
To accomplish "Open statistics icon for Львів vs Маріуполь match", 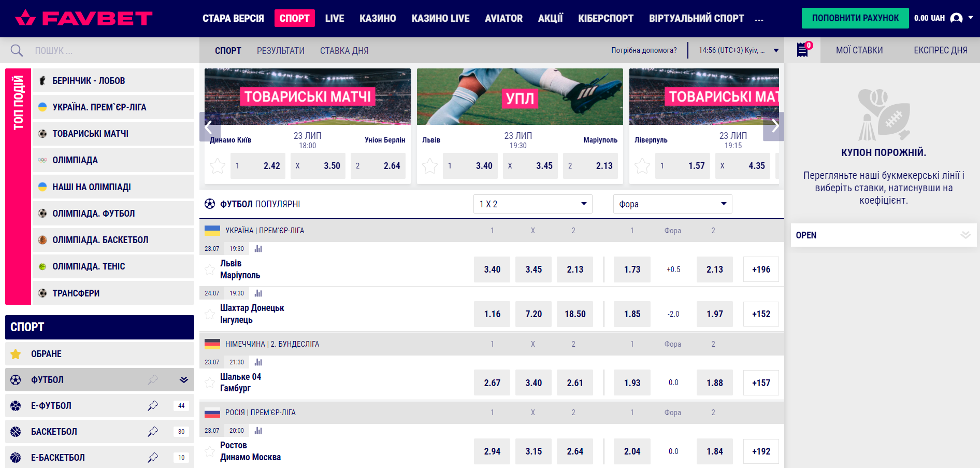I will [258, 249].
